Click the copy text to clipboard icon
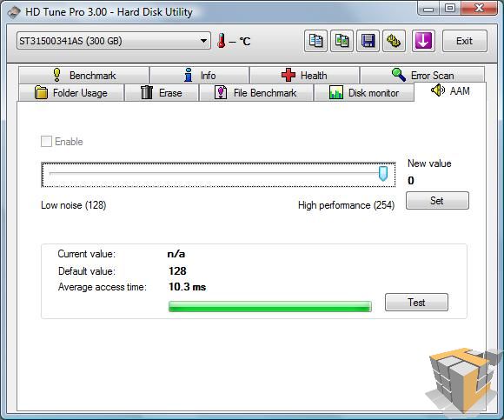This screenshot has height=420, width=504. (x=315, y=41)
